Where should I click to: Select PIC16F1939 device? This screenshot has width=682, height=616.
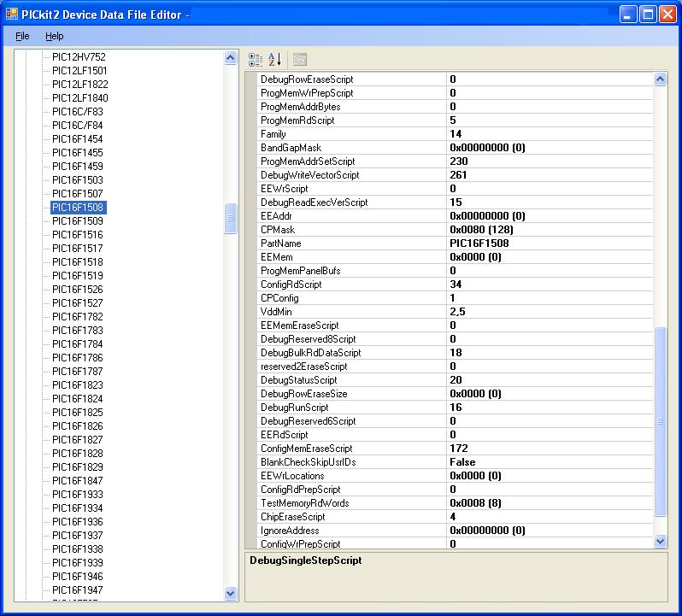point(78,562)
